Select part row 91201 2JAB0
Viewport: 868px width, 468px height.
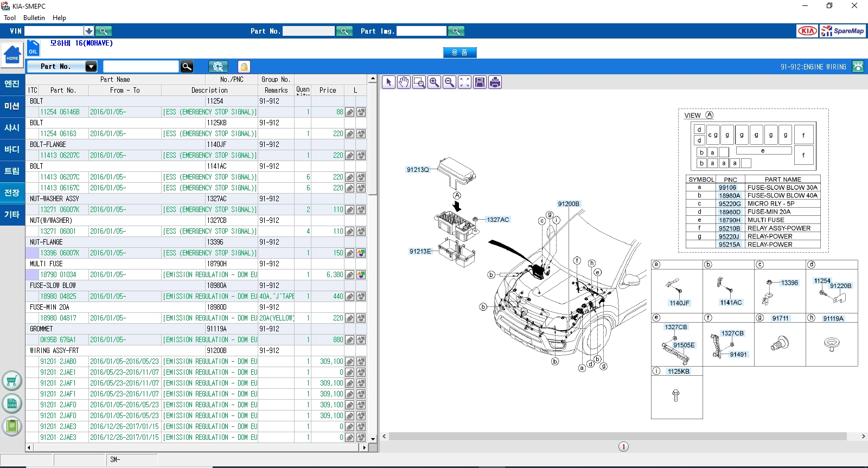point(196,362)
